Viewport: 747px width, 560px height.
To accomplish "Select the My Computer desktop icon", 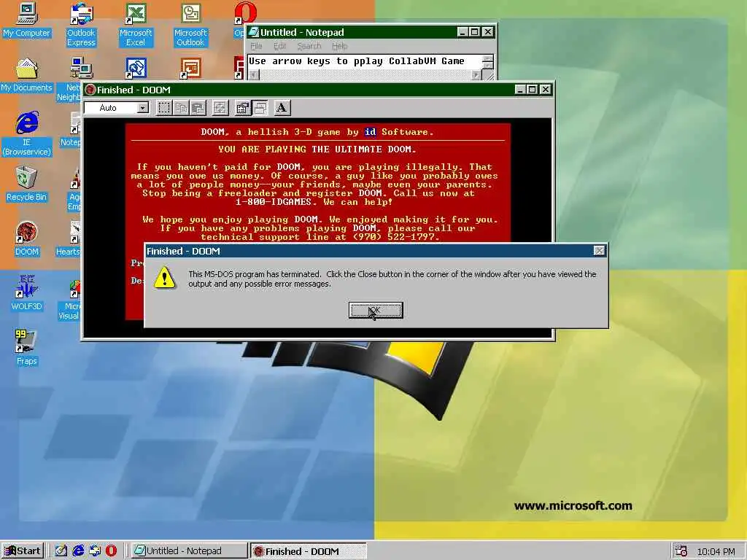I will click(x=27, y=21).
